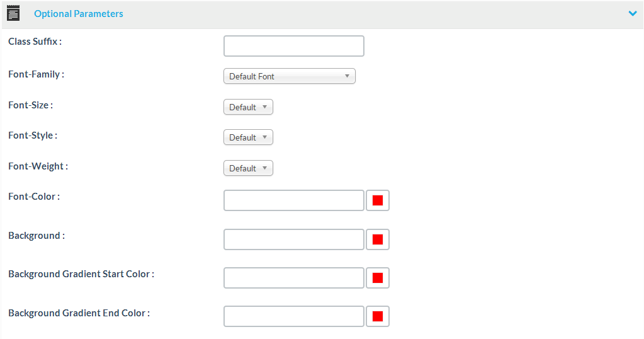
Task: Open the Font-Size dropdown
Action: coord(248,107)
